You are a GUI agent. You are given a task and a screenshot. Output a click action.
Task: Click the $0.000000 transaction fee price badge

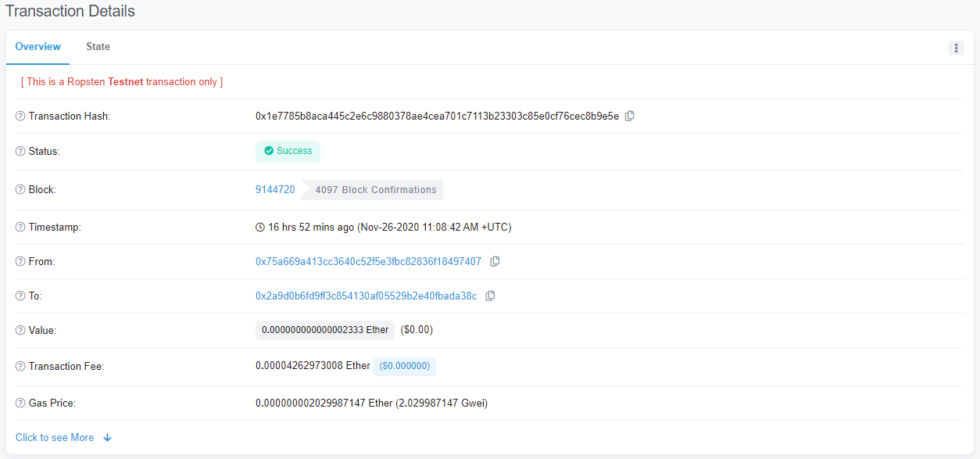(404, 366)
